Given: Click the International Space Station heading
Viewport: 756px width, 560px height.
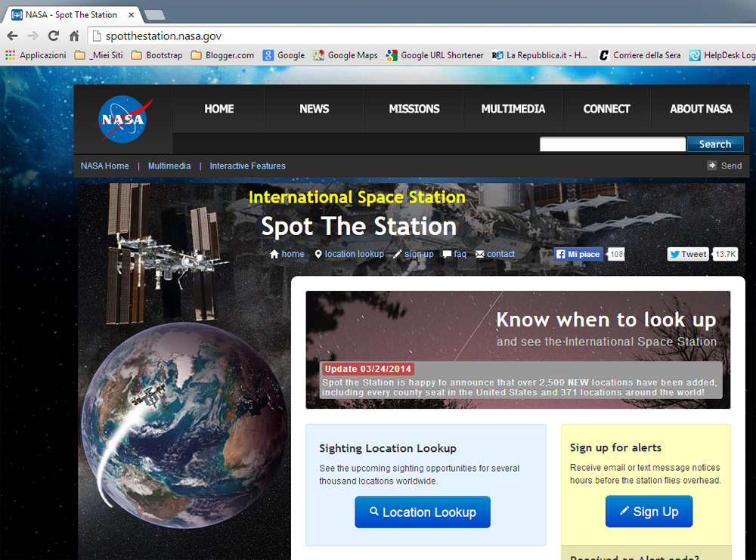Looking at the screenshot, I should 358,197.
